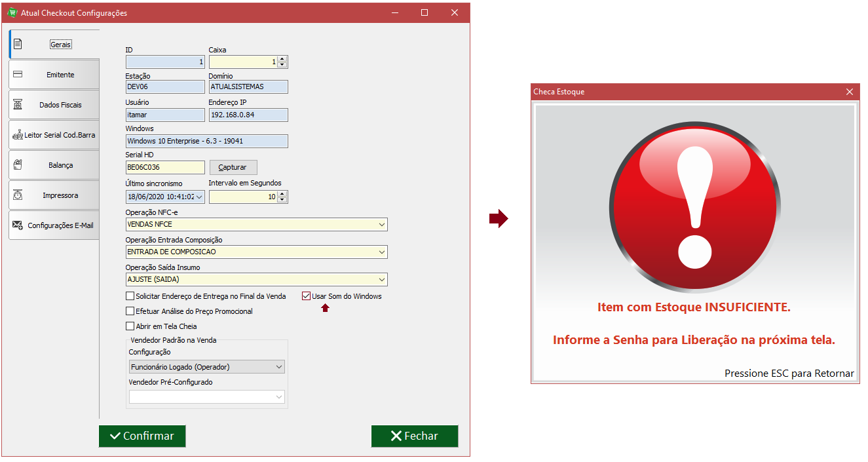Screen dimensions: 868x462
Task: Click the ID field
Action: (165, 62)
